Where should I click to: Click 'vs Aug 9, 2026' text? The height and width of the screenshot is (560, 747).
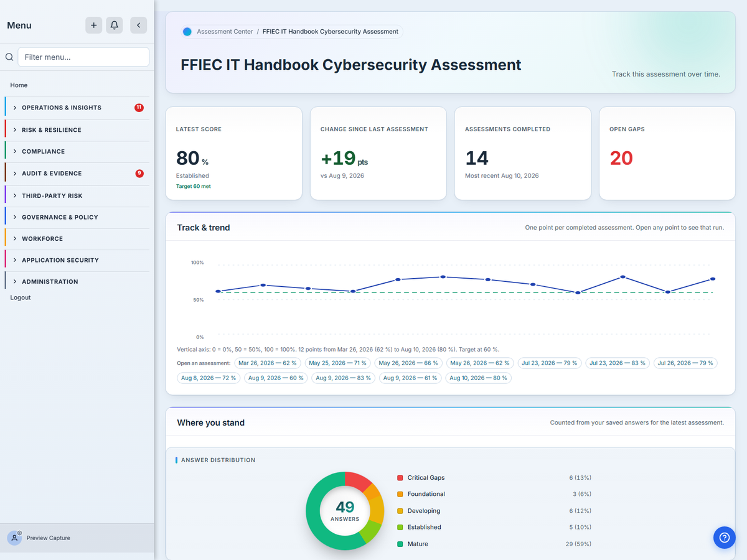click(342, 175)
